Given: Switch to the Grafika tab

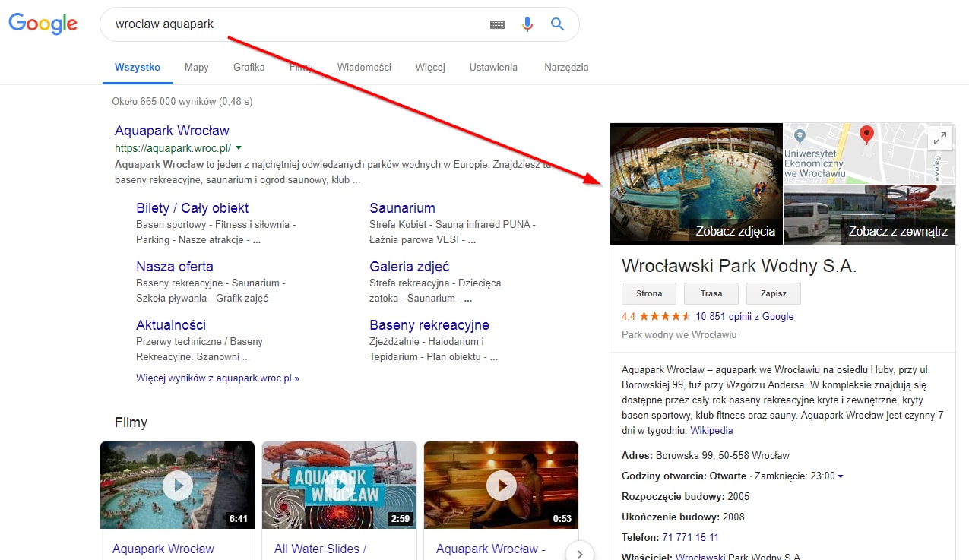Looking at the screenshot, I should pyautogui.click(x=249, y=67).
